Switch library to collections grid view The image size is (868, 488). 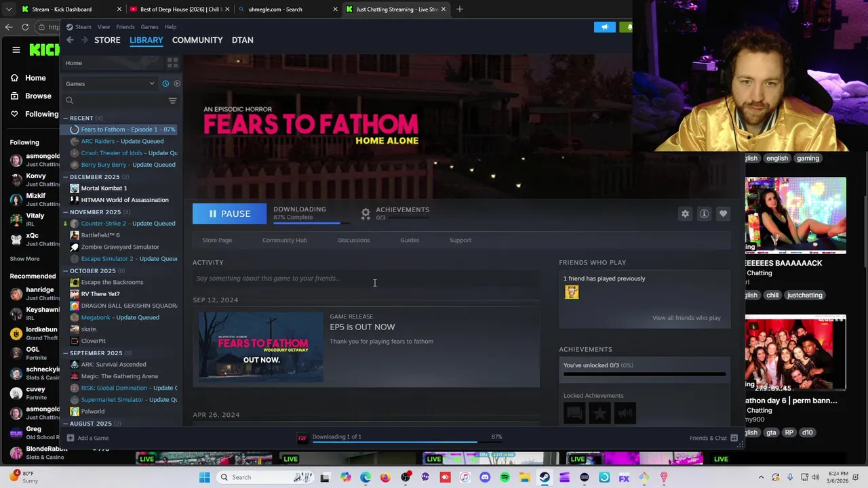coord(172,63)
